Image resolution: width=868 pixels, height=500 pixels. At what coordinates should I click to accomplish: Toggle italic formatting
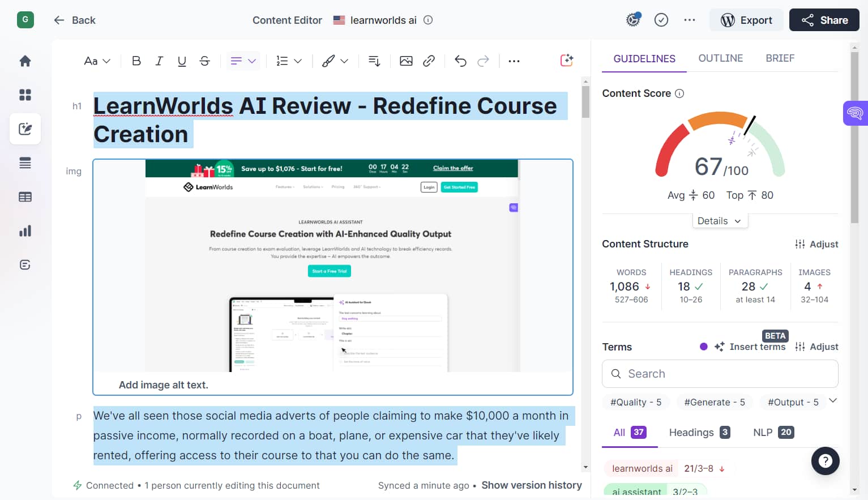(x=159, y=61)
